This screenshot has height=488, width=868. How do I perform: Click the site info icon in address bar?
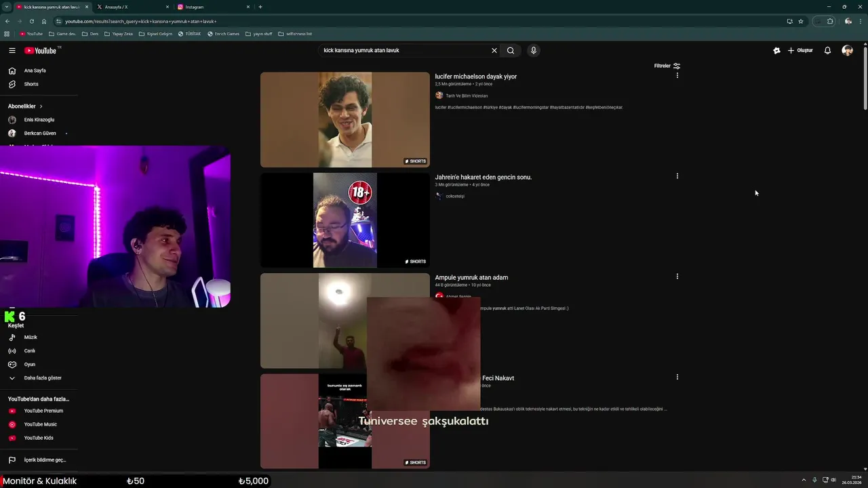tap(59, 21)
